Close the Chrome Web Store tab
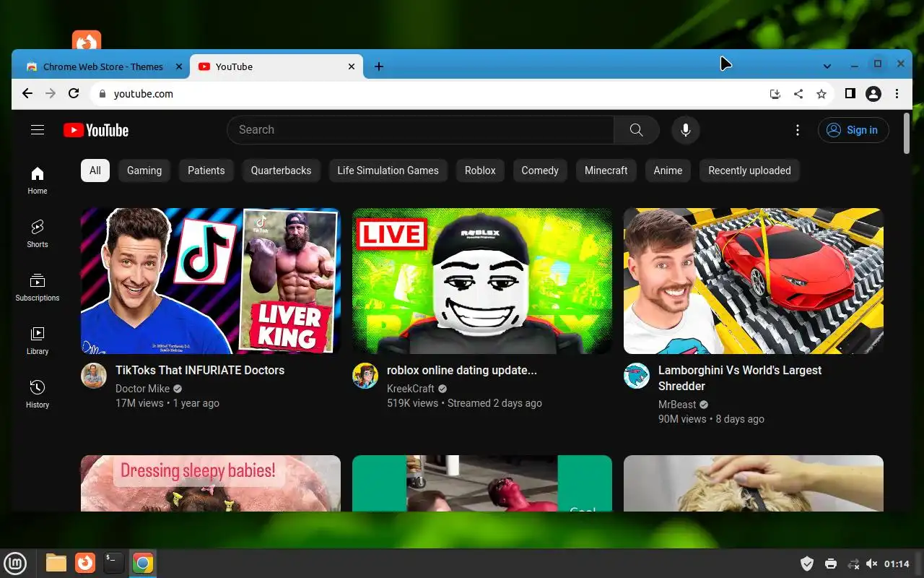The image size is (924, 578). 179,66
